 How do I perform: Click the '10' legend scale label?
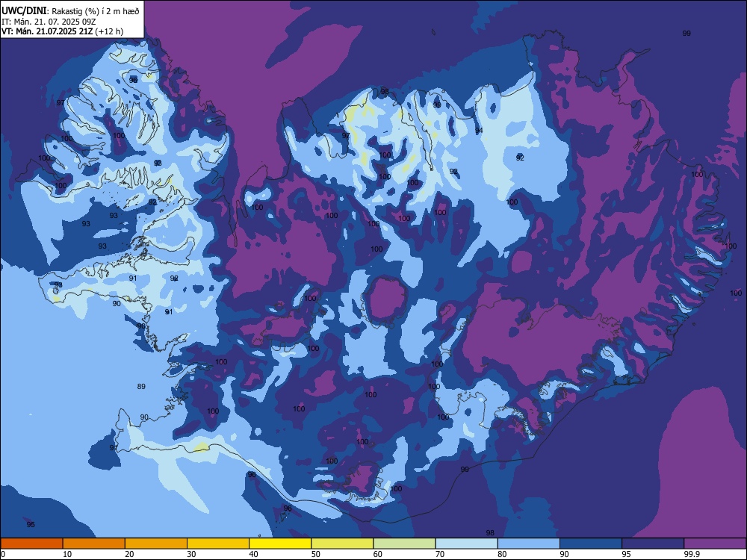[x=67, y=554]
